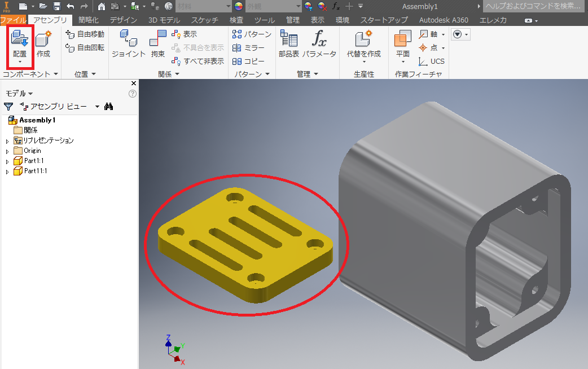Click the help search input field
The width and height of the screenshot is (588, 369).
click(535, 6)
